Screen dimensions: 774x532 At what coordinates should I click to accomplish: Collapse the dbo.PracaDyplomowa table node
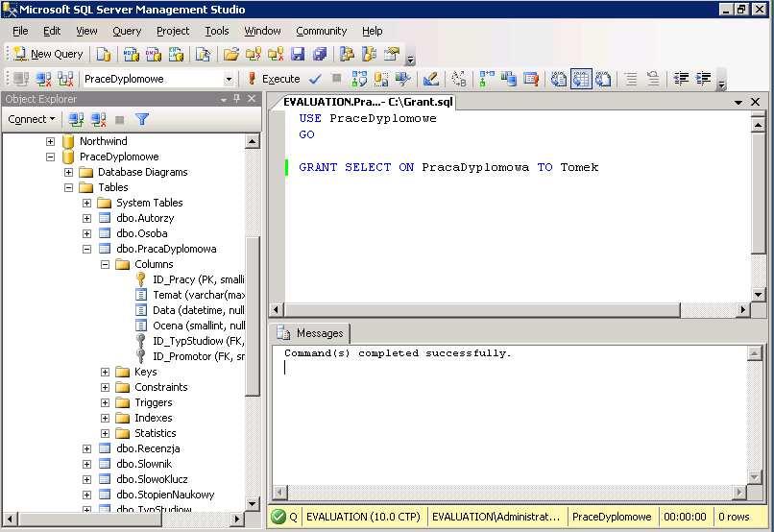tap(86, 249)
